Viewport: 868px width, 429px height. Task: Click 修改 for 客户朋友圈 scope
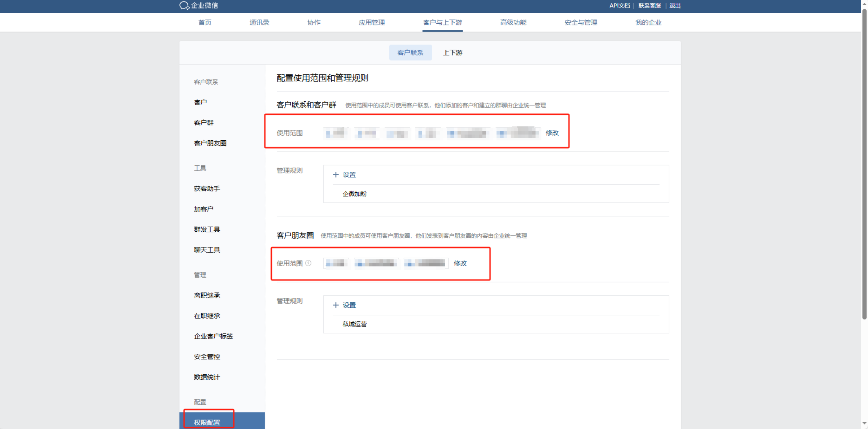pos(460,263)
